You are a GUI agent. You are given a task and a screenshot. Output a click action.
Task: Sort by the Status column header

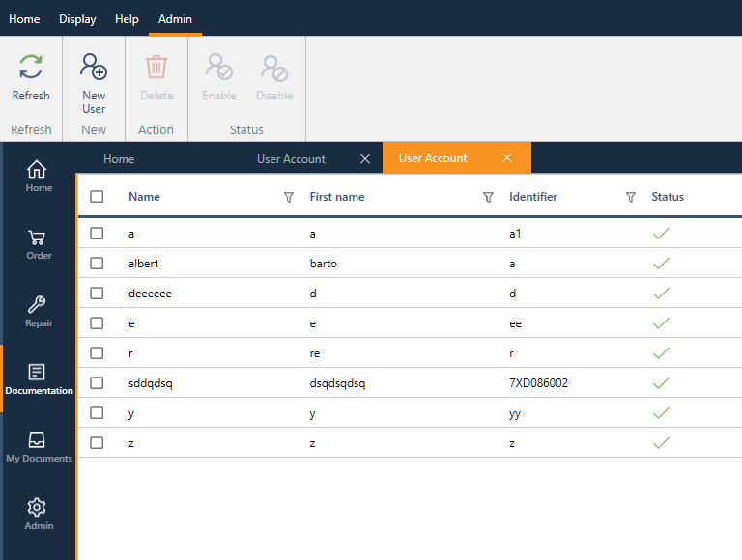coord(668,197)
